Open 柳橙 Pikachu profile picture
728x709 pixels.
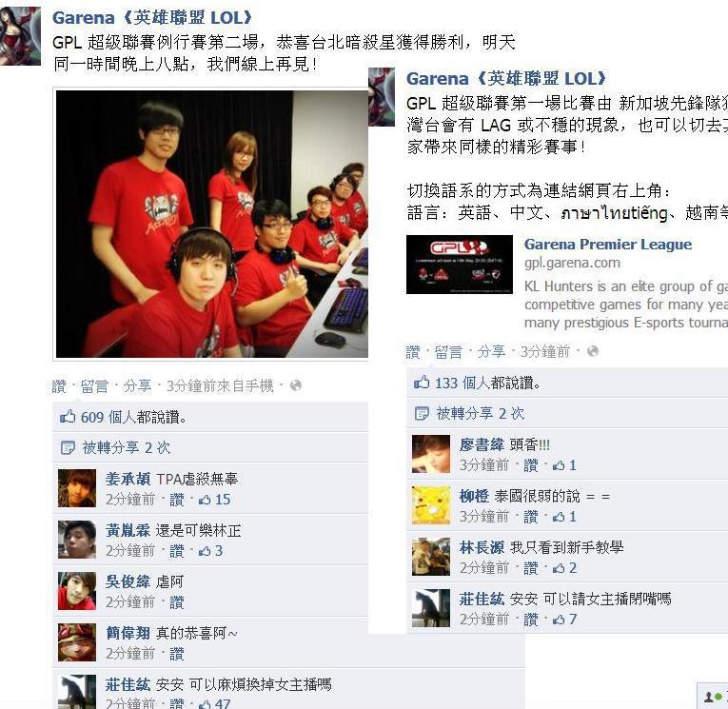click(431, 505)
